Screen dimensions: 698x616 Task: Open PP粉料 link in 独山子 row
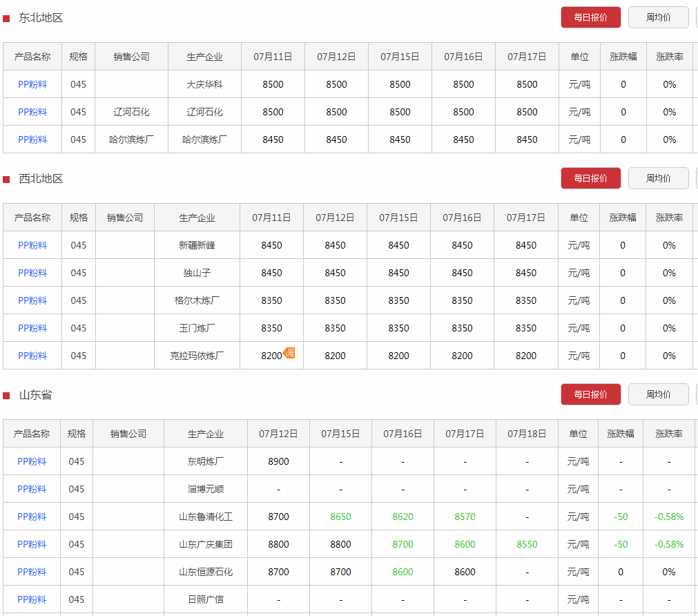coord(32,273)
